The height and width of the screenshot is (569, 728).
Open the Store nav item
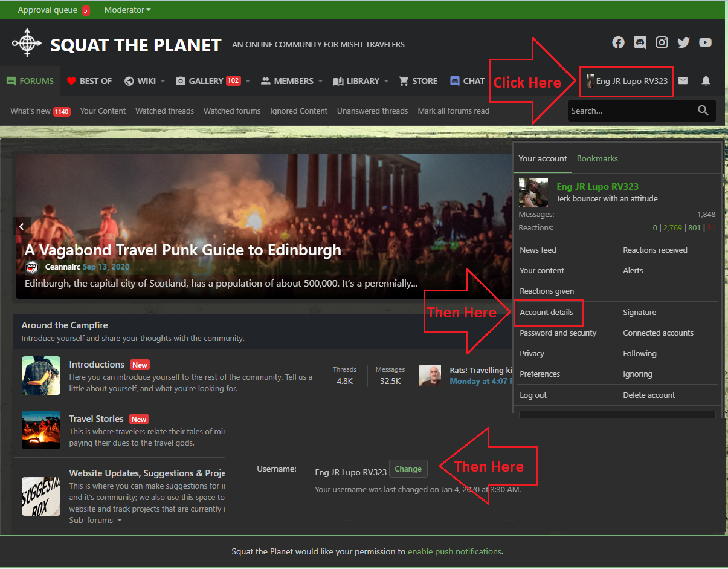tap(418, 81)
